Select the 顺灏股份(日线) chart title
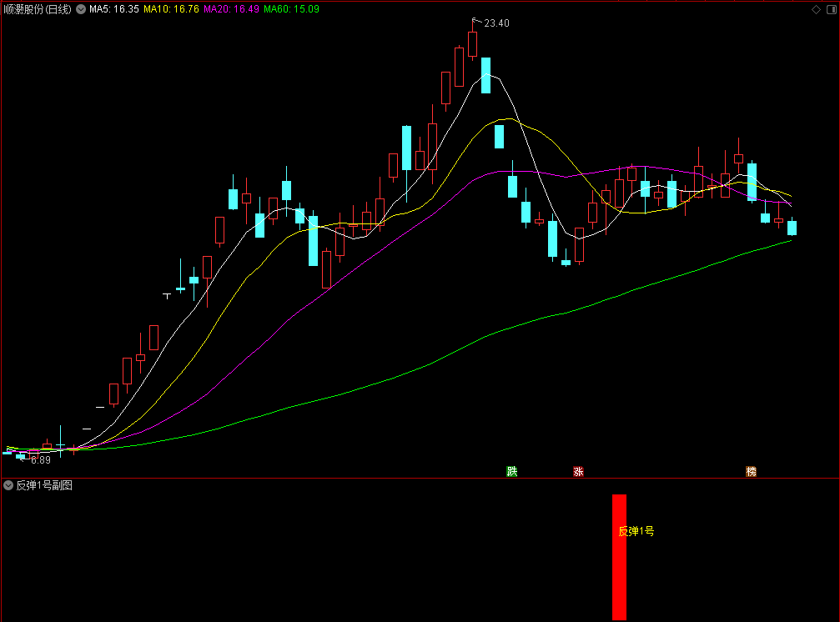 [x=37, y=9]
